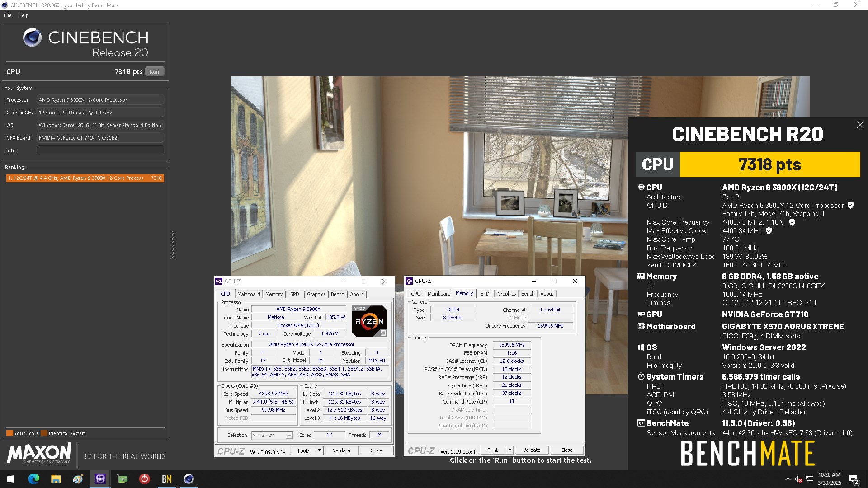
Task: Open the taskbar clock and date
Action: [829, 479]
